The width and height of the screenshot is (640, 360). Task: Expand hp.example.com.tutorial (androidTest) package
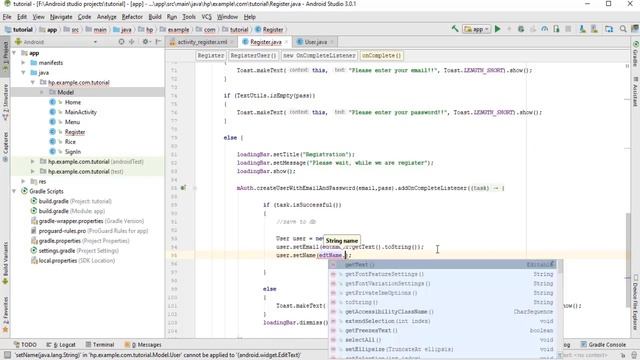click(33, 162)
